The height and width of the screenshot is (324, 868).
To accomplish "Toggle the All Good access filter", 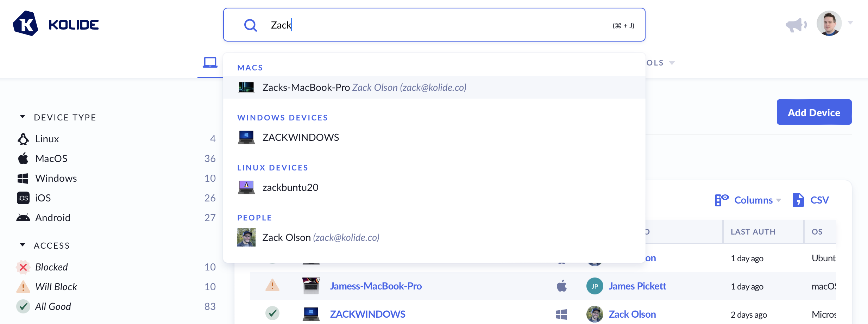I will point(53,307).
